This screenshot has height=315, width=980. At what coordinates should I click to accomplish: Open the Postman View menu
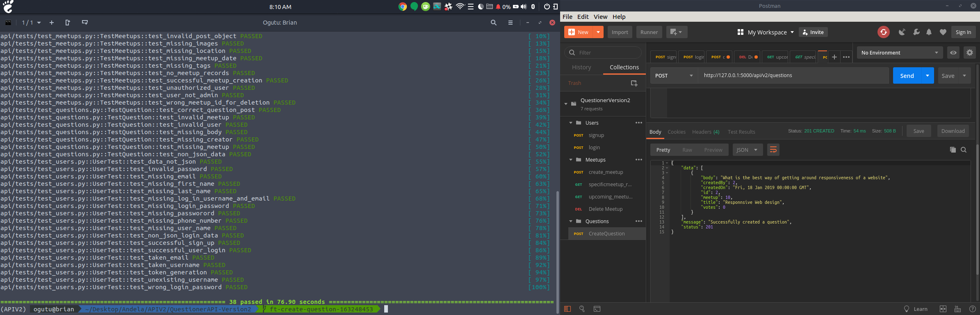600,17
